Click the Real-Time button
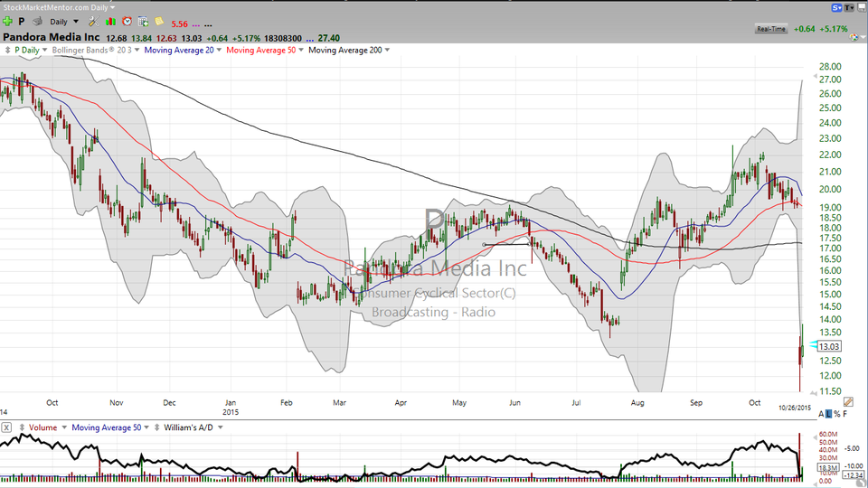Image resolution: width=868 pixels, height=488 pixels. (x=771, y=29)
